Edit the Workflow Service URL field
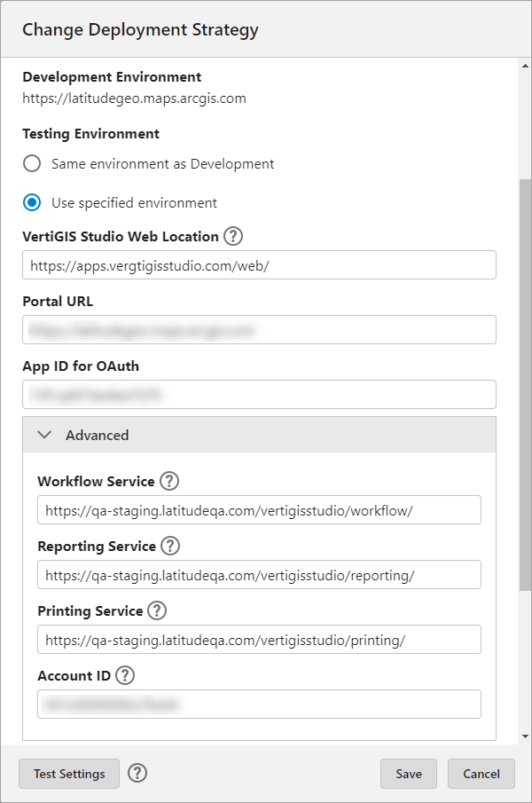532x803 pixels. click(x=259, y=510)
